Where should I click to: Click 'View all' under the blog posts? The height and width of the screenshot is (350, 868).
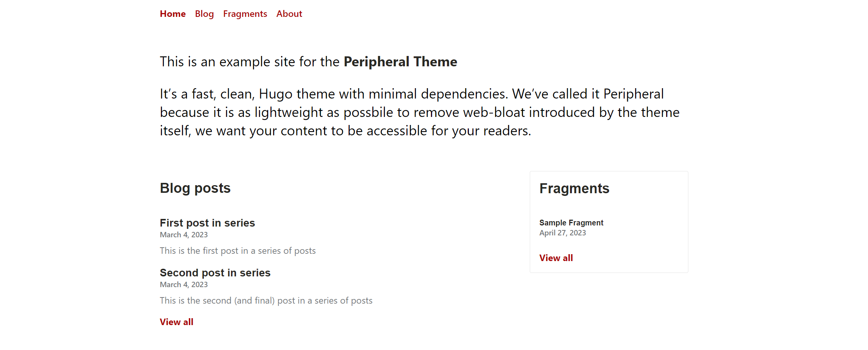pos(176,322)
